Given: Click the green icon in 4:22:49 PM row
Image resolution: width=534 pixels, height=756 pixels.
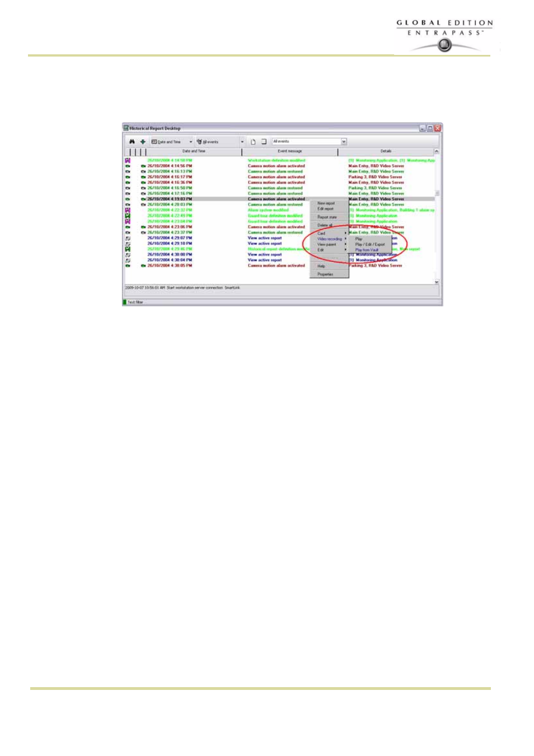Looking at the screenshot, I should [x=128, y=216].
